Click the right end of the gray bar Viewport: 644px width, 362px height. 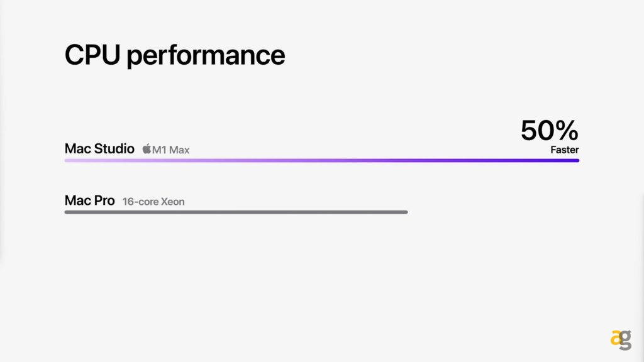[x=405, y=212]
